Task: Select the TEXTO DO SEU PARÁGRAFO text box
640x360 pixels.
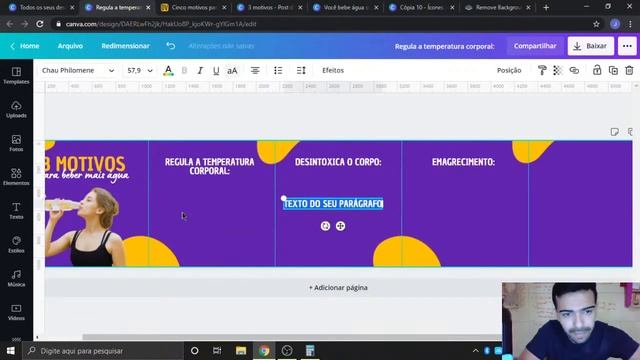Action: click(x=333, y=204)
